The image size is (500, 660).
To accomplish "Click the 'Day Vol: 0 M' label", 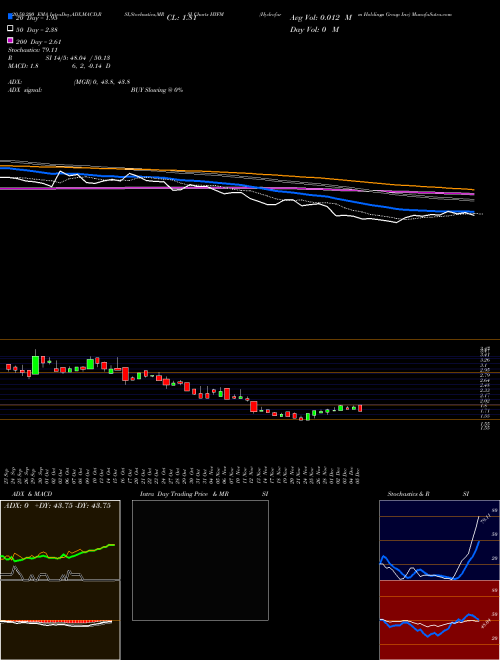I will [314, 29].
